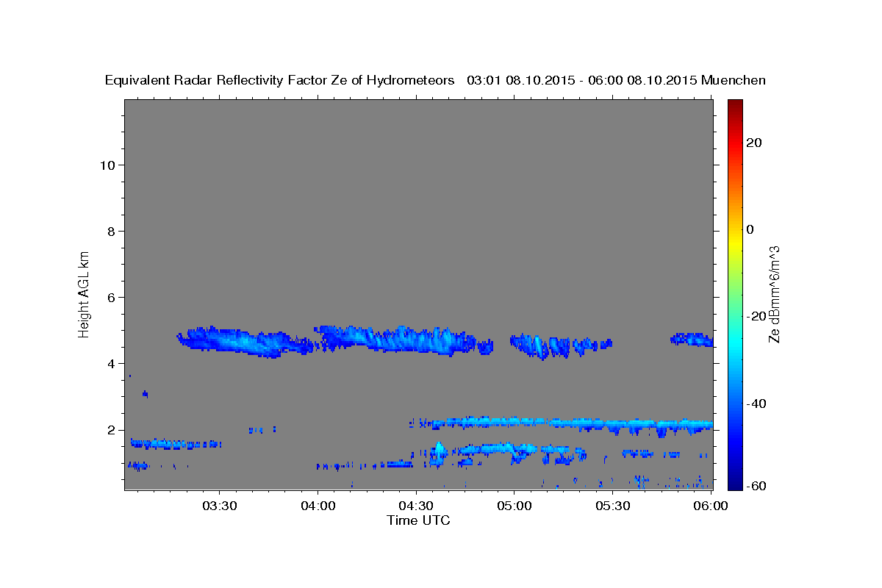Click the plot title starting 'Equivalent Radar Reflectivity Factor'
Image resolution: width=882 pixels, height=588 pixels.
[435, 80]
